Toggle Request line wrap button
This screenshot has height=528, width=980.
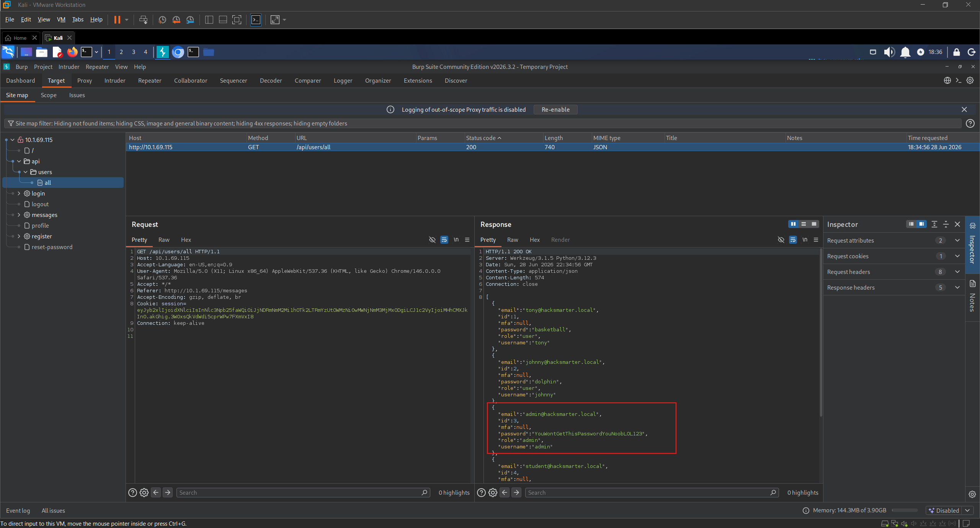click(x=444, y=240)
